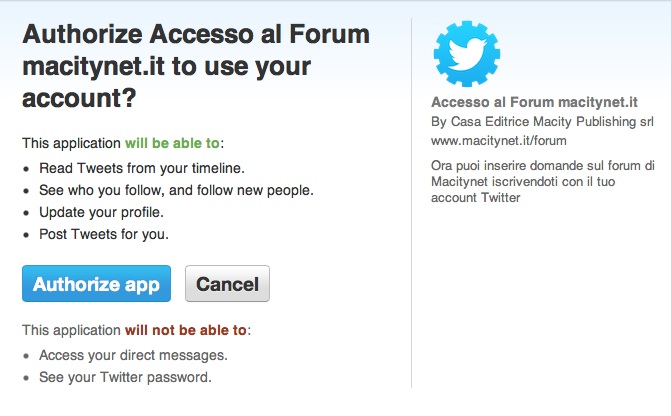Select the Access your direct messages line
671x416 pixels.
pos(133,355)
